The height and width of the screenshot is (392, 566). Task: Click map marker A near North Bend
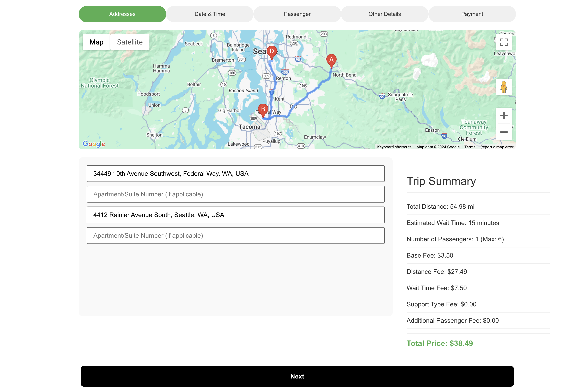(x=331, y=61)
